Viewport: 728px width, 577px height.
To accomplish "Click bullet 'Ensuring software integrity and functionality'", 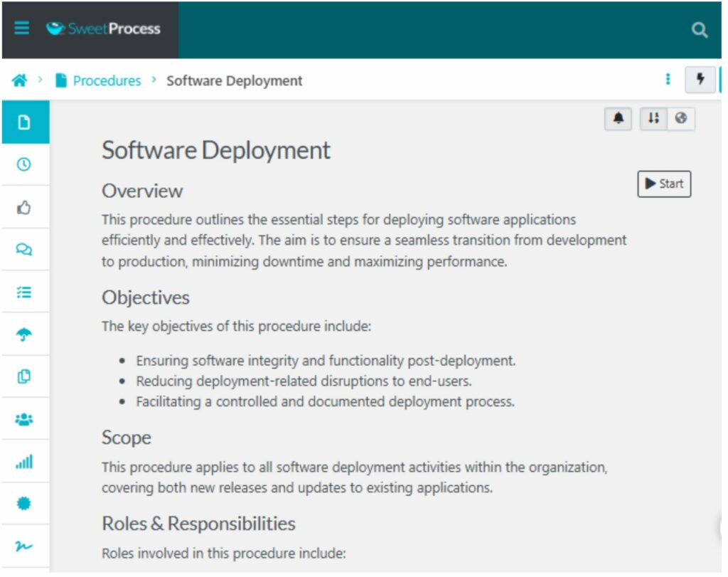I will 326,361.
